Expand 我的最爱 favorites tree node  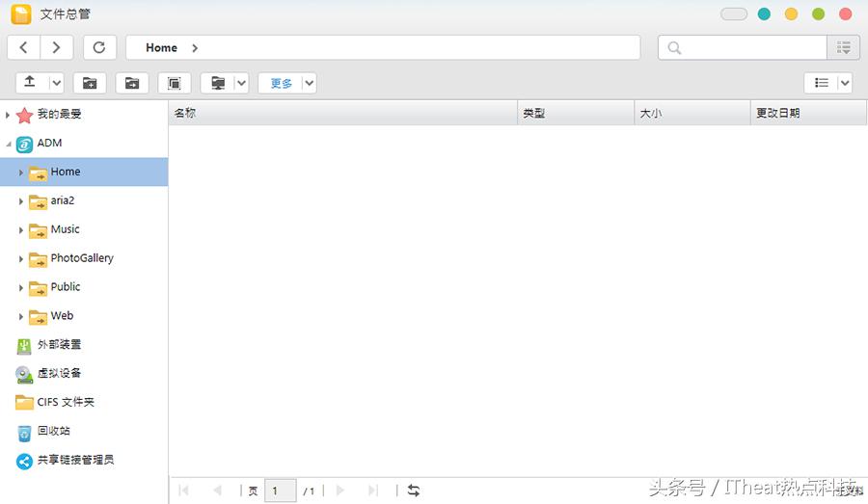click(x=7, y=115)
